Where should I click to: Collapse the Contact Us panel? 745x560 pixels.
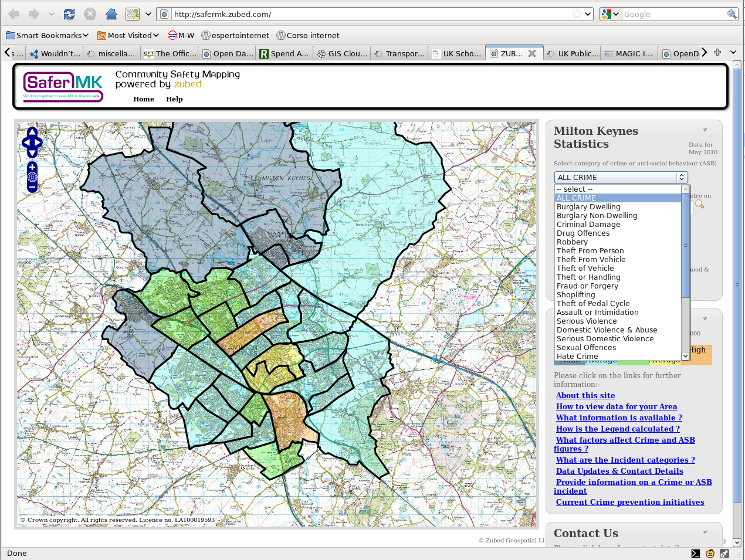705,532
